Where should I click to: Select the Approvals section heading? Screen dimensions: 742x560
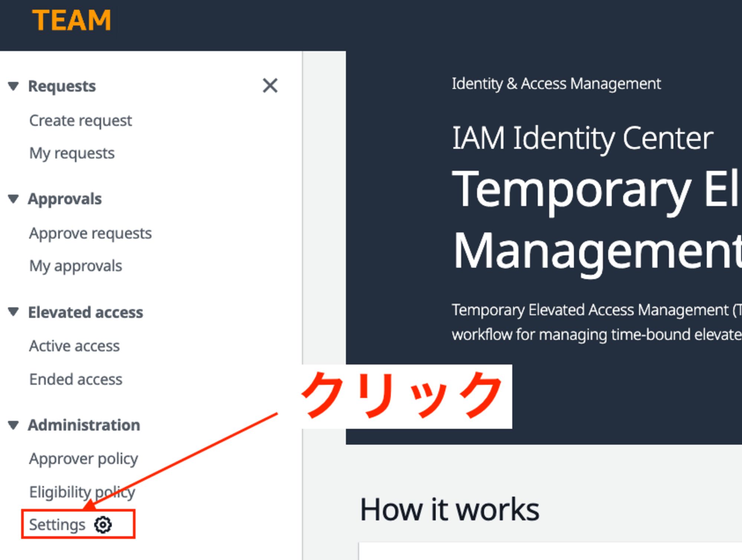pyautogui.click(x=65, y=199)
